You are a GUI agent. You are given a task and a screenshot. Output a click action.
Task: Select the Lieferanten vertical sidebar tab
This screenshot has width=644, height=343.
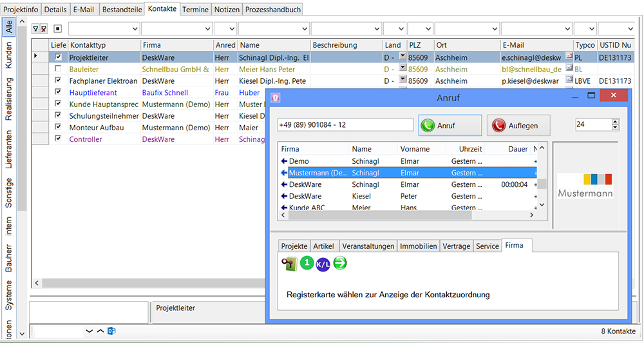(8, 149)
